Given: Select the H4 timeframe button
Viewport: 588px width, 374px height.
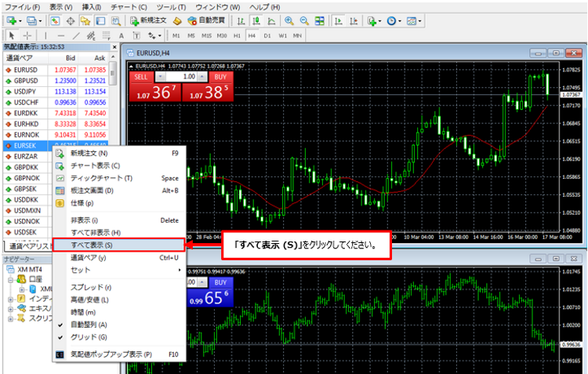Looking at the screenshot, I should (x=252, y=35).
